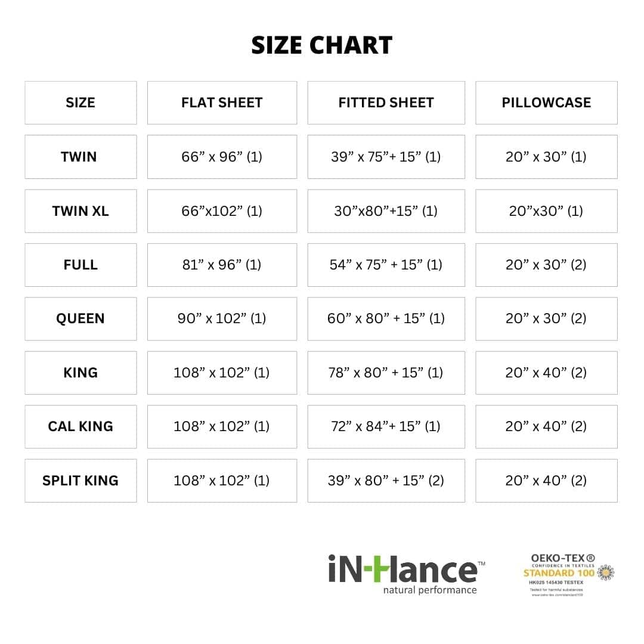The image size is (644, 644).
Task: Select the TWIN row label
Action: 80,157
